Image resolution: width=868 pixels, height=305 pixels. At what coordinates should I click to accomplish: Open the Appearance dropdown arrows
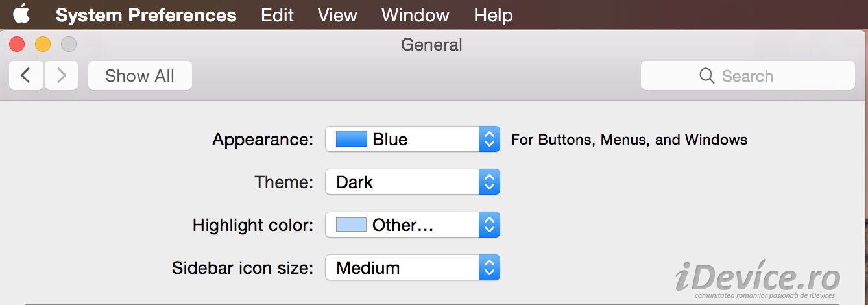pyautogui.click(x=489, y=139)
